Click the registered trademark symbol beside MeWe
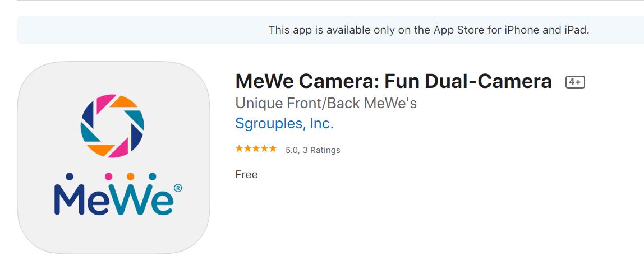 [178, 189]
